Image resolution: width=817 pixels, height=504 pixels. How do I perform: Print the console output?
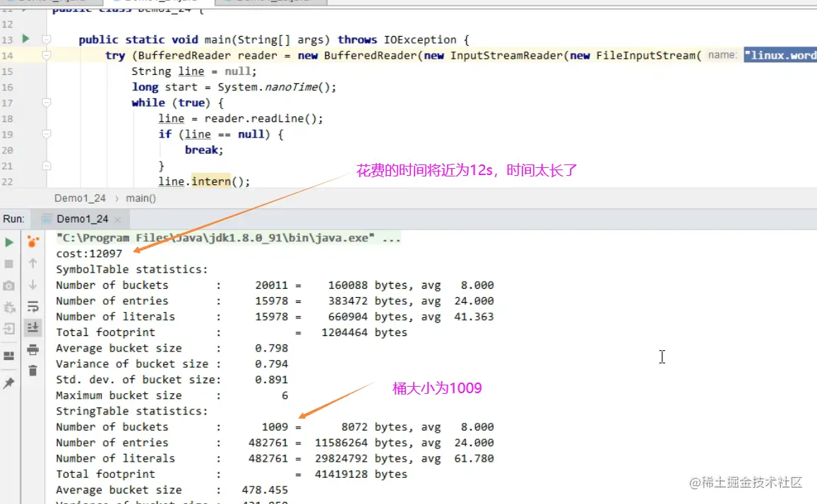click(32, 349)
